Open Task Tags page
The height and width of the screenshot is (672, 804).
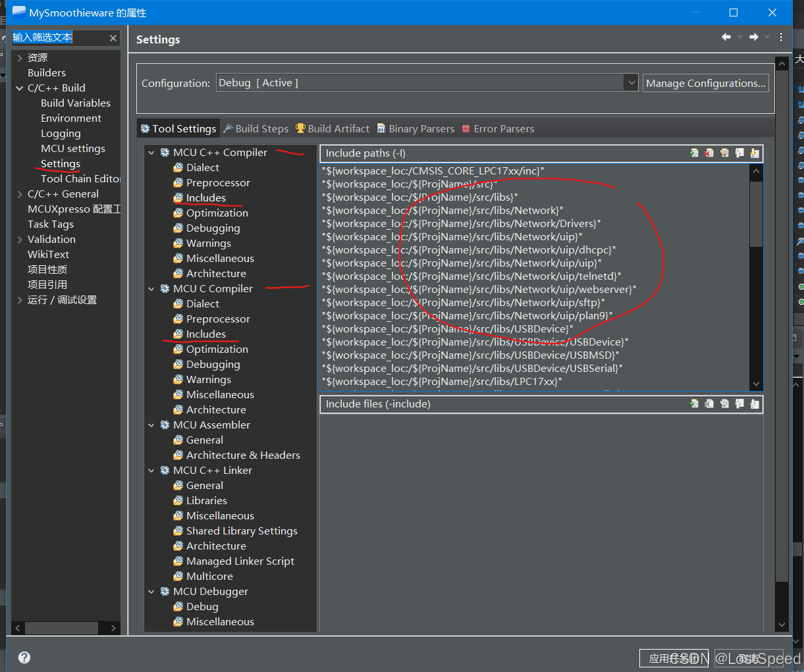51,224
